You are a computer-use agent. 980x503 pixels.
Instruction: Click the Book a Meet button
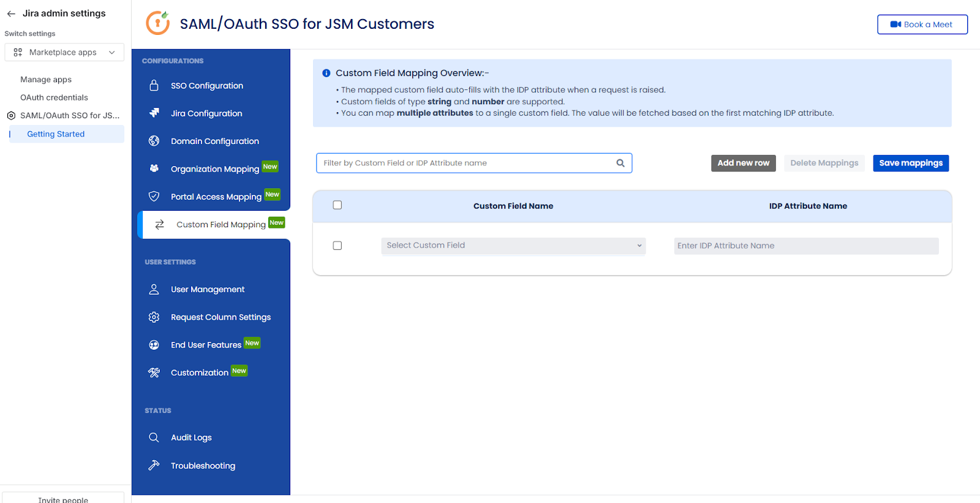(922, 25)
